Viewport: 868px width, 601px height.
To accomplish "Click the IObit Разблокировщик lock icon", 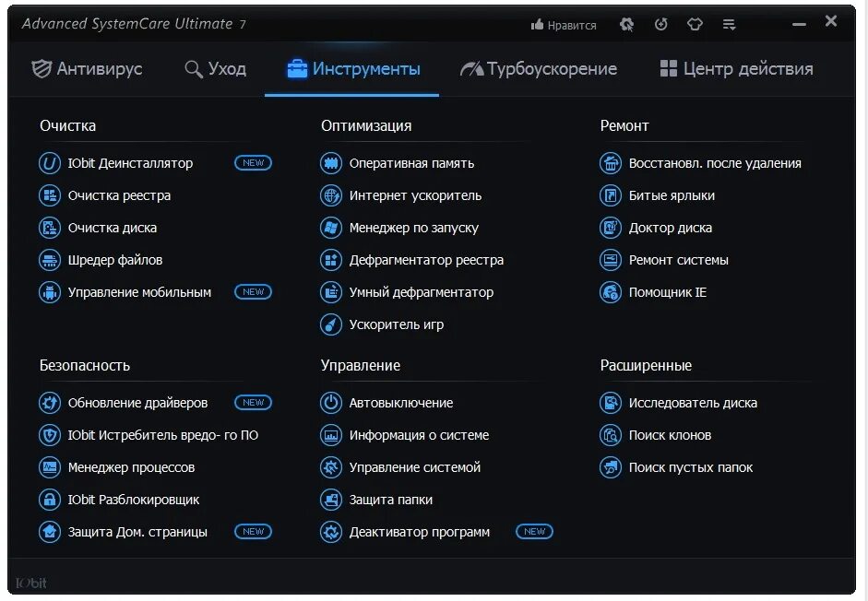I will point(49,500).
